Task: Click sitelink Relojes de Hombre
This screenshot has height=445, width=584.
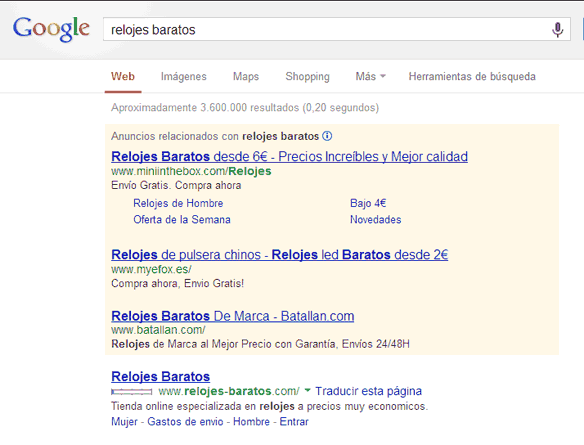Action: [178, 203]
